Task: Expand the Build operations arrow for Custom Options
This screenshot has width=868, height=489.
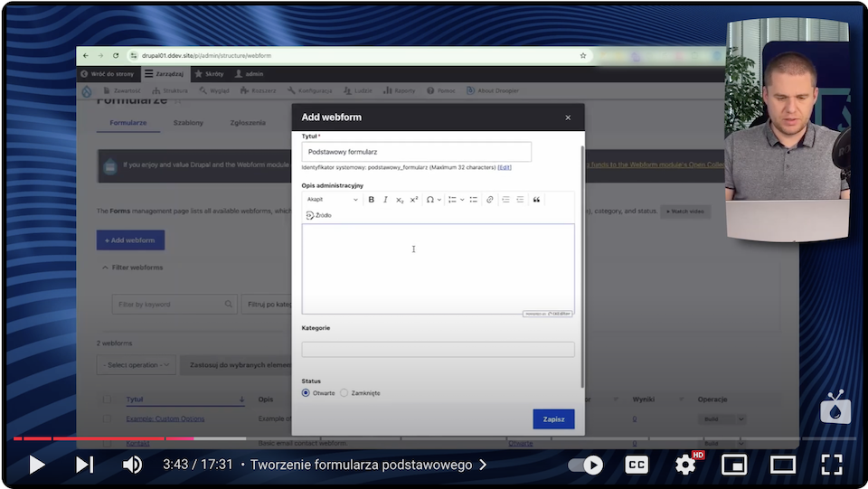Action: (x=741, y=419)
